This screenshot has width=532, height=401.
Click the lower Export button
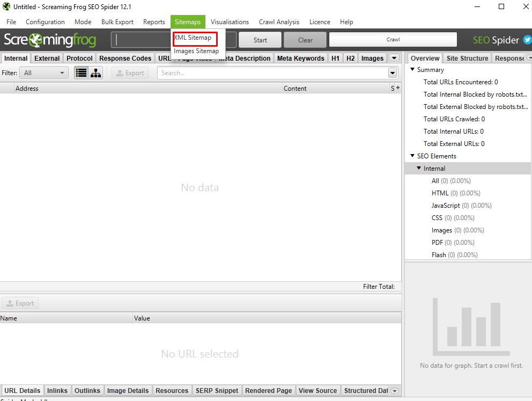coord(20,303)
